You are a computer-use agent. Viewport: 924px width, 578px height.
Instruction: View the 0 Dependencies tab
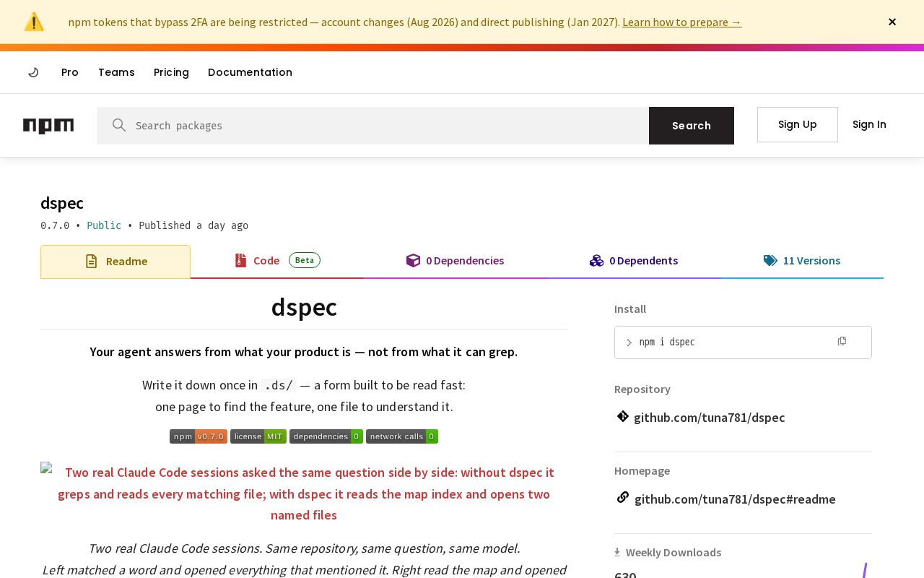click(x=455, y=261)
